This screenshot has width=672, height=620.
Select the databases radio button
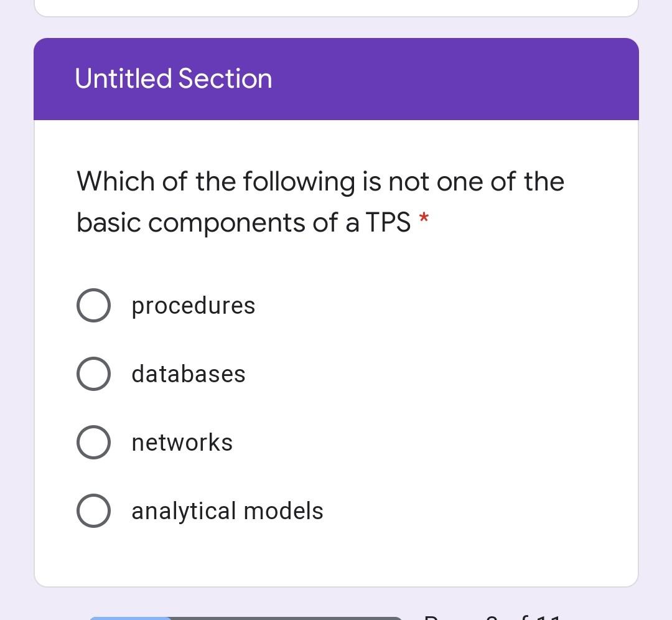[93, 373]
